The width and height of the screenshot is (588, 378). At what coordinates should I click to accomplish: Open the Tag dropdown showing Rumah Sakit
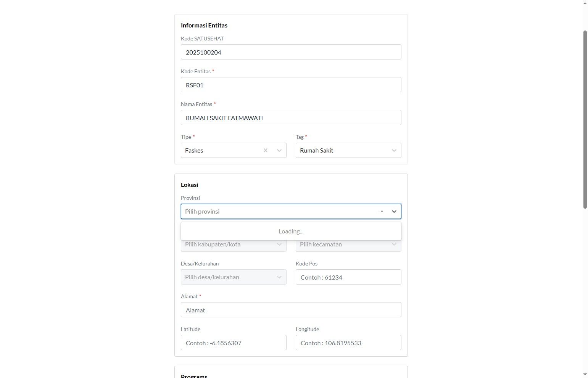click(x=342, y=150)
